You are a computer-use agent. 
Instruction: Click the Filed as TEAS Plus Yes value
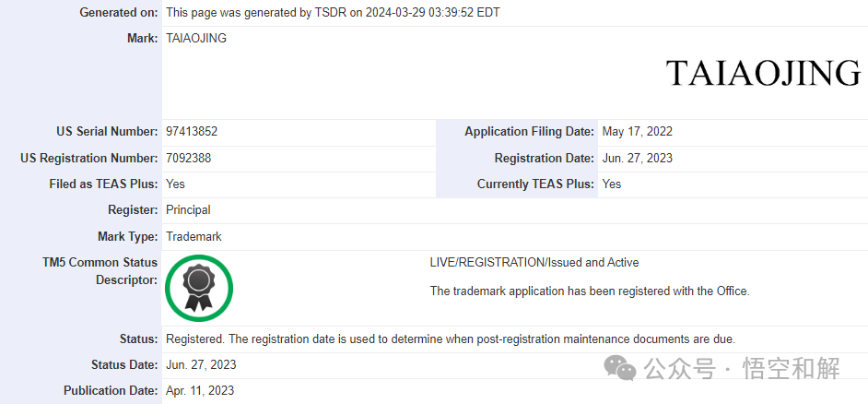coord(175,184)
